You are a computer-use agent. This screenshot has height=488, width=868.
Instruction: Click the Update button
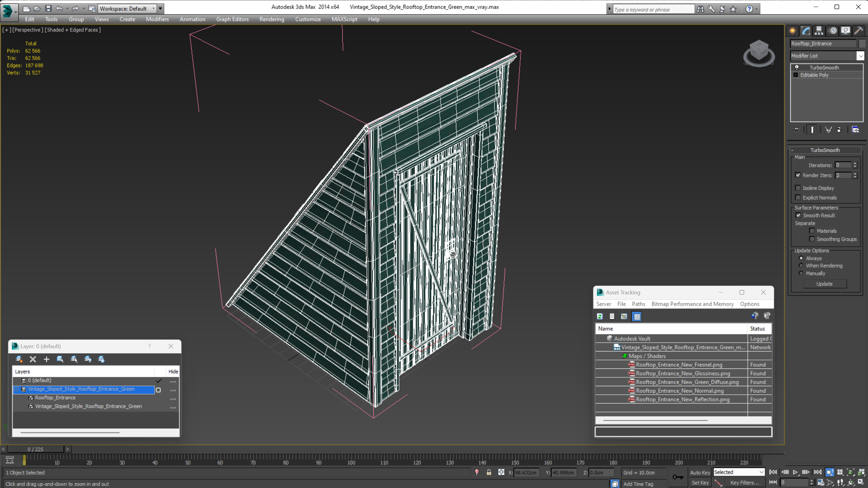click(824, 284)
